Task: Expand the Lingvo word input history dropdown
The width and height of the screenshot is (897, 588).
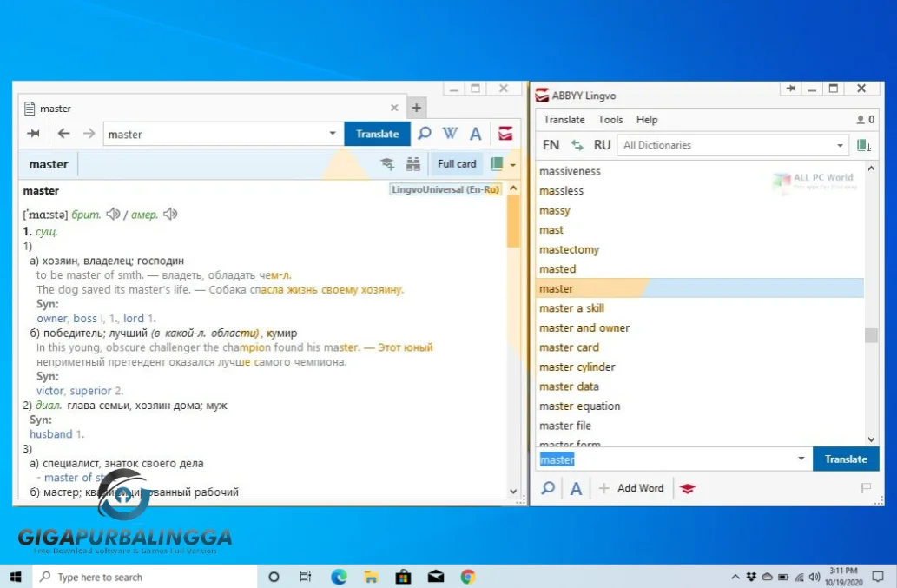Action: click(x=801, y=459)
